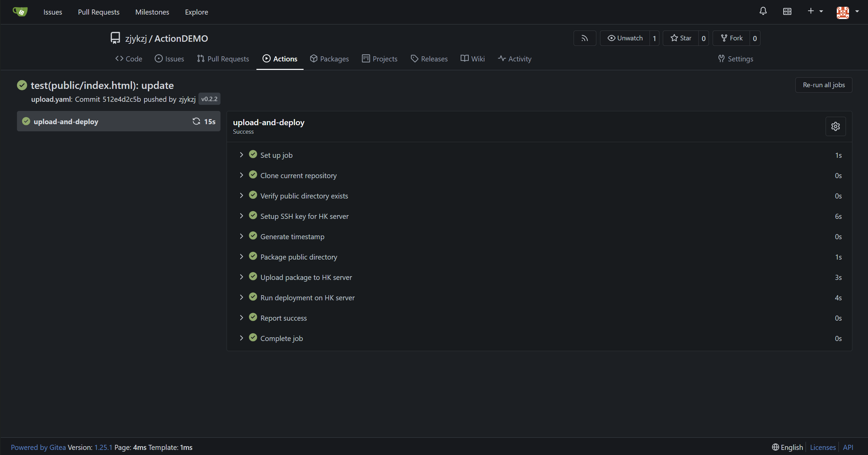Expand Run deployment on HK server step
The image size is (868, 455).
pos(307,298)
